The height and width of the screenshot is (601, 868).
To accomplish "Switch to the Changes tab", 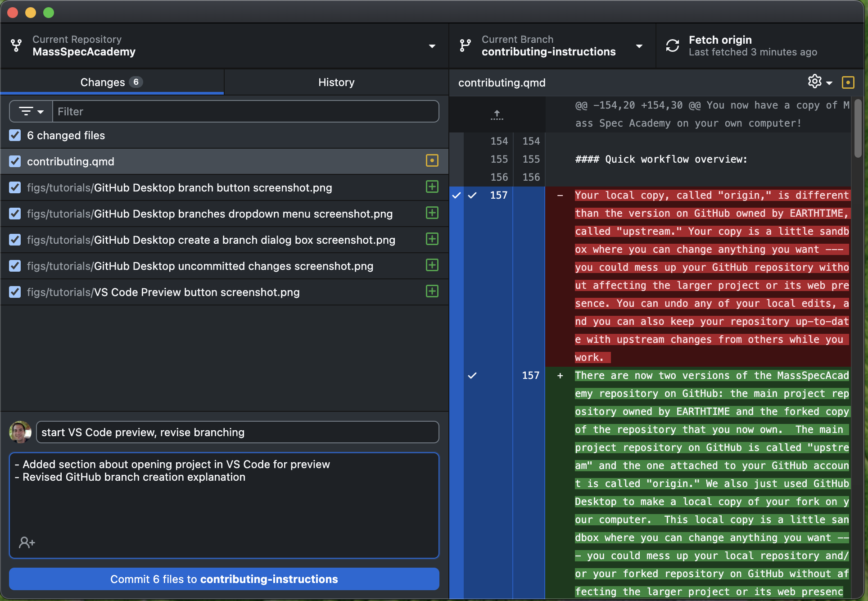I will click(112, 82).
